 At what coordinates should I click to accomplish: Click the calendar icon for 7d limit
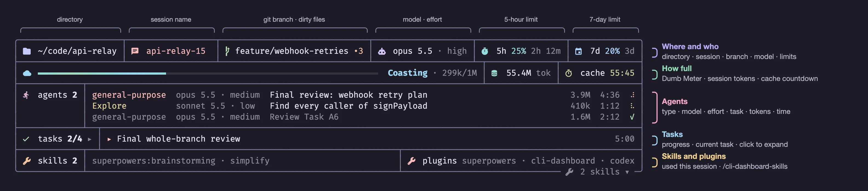pyautogui.click(x=578, y=51)
